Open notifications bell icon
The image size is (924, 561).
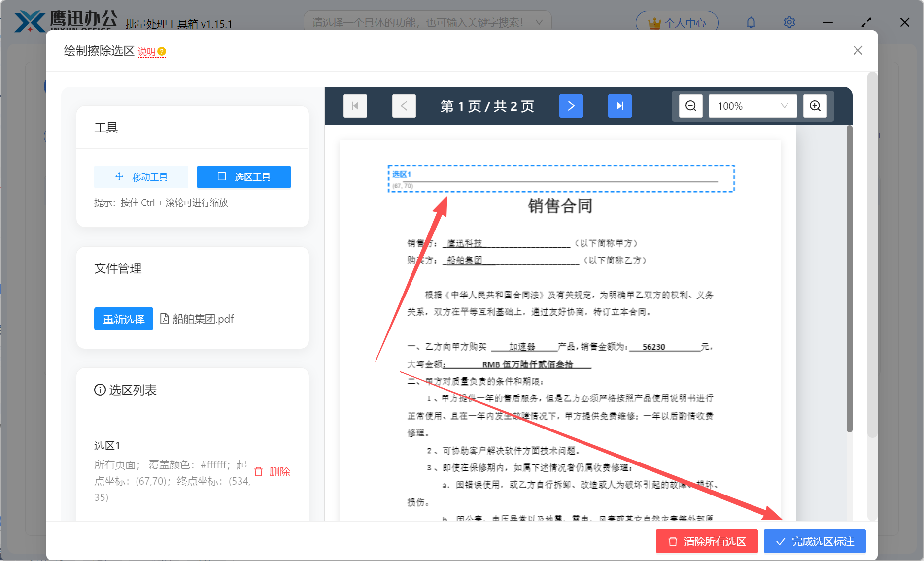pos(751,23)
